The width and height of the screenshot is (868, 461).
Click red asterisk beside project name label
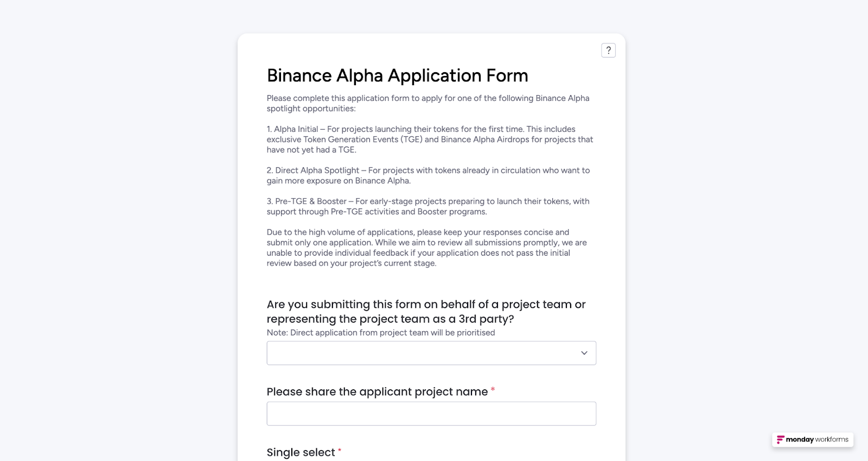click(493, 389)
